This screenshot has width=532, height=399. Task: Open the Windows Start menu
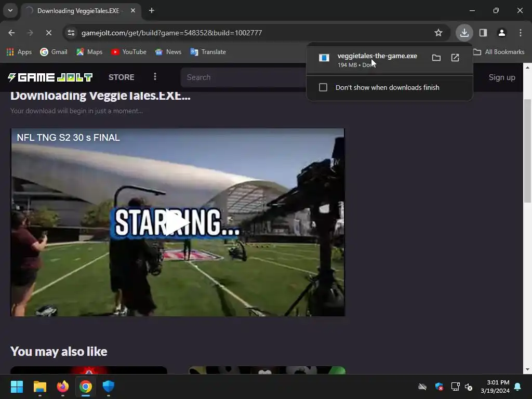point(17,387)
